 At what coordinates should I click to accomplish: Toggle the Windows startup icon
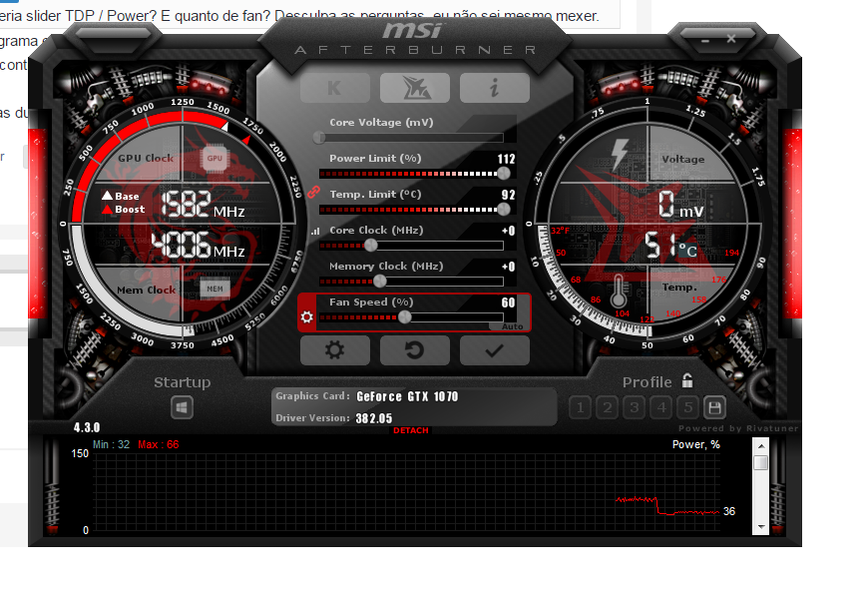[x=183, y=408]
